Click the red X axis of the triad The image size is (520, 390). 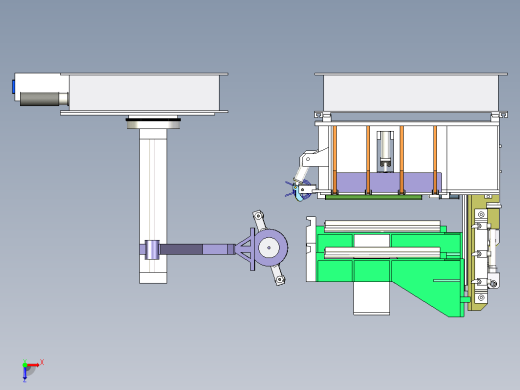click(33, 365)
